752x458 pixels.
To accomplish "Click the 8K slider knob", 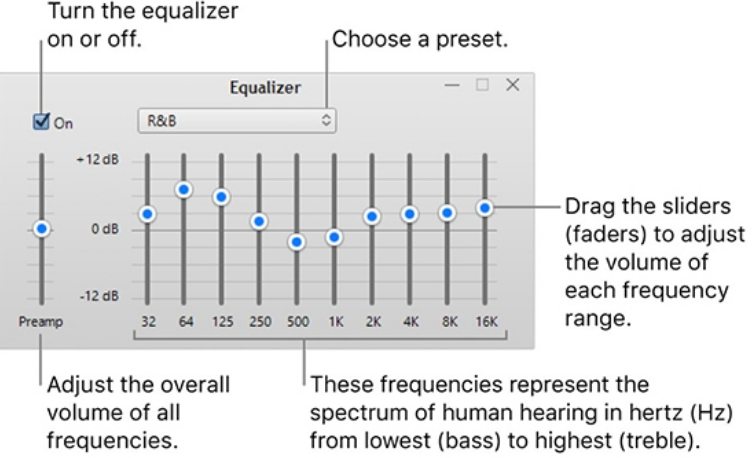I will click(x=447, y=213).
